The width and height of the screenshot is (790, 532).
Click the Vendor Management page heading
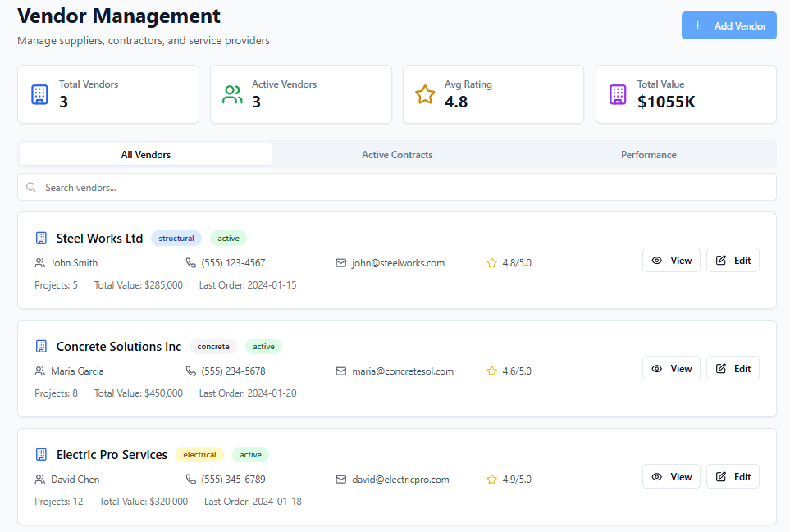pos(119,16)
